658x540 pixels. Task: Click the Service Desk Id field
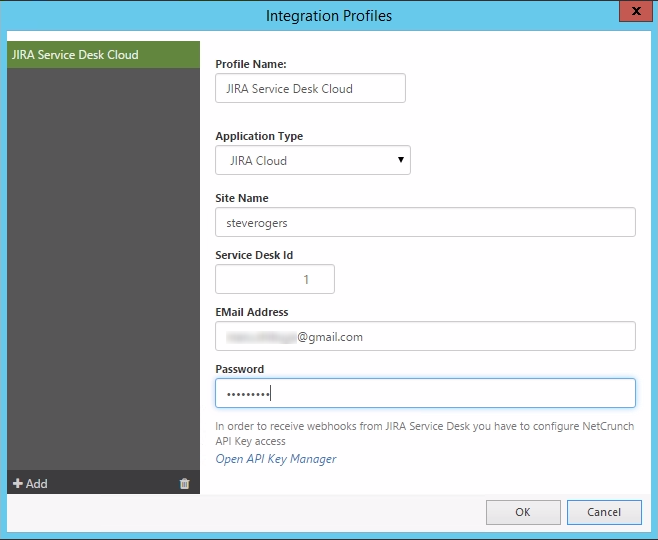[x=275, y=279]
